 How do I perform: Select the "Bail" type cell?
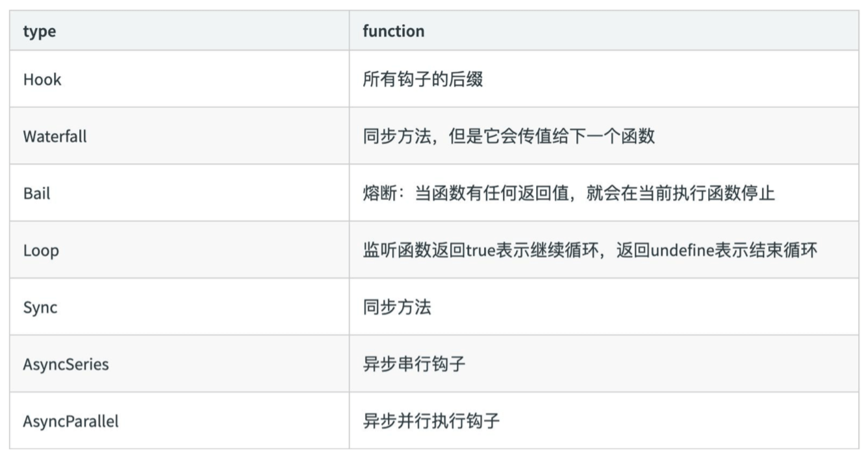click(36, 193)
